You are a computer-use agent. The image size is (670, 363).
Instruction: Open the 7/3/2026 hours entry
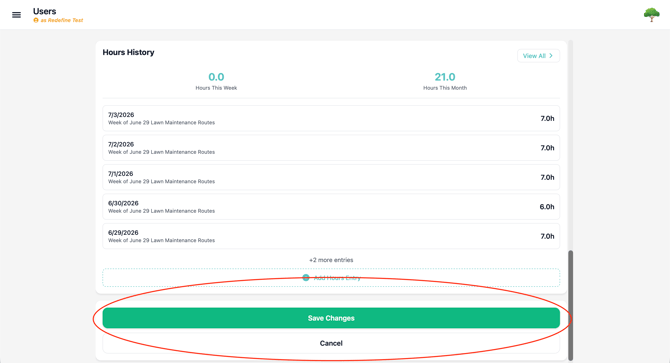[331, 118]
